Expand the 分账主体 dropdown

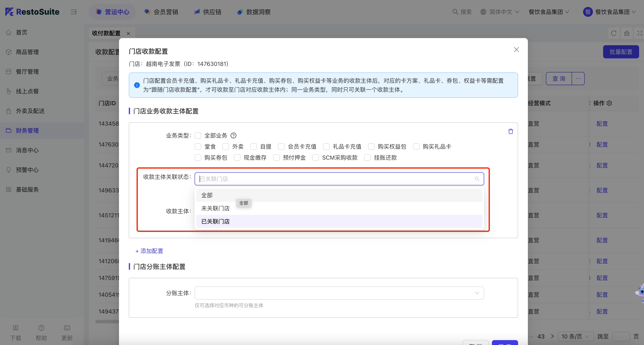click(x=339, y=293)
